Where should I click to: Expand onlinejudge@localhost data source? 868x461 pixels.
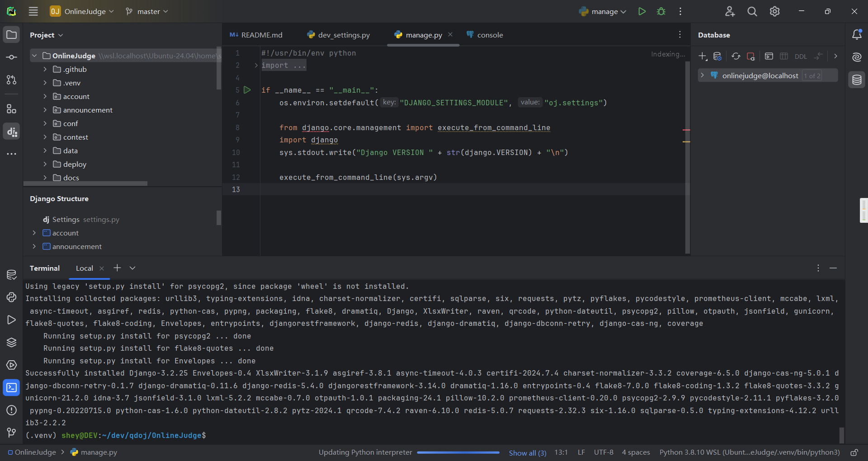(702, 75)
